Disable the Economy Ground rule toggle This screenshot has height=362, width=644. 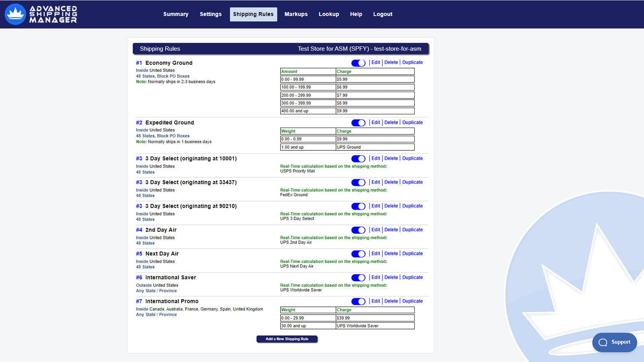click(x=357, y=63)
